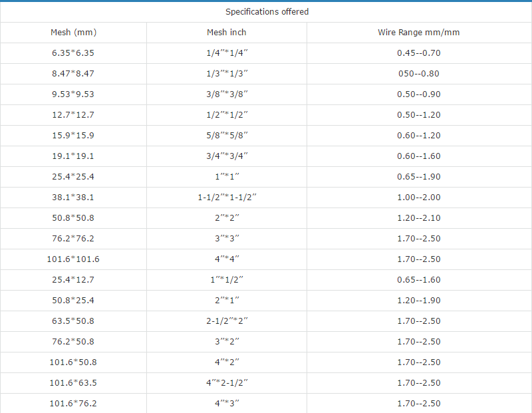532x413 pixels.
Task: Select the 19.1*19.1 mesh value
Action: (x=73, y=156)
